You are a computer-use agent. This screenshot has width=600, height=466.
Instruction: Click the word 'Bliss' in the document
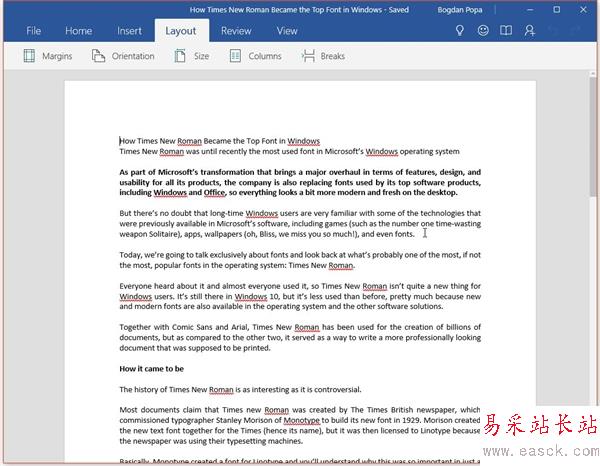[267, 234]
